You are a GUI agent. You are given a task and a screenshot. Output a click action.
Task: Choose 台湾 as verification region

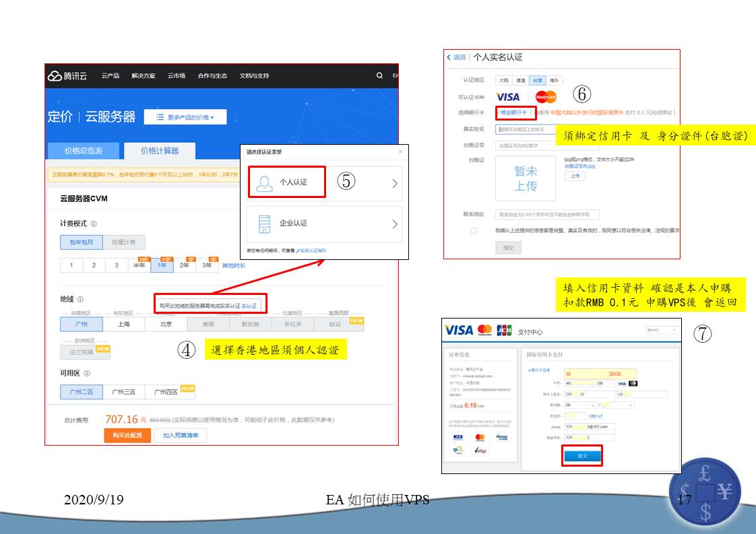pyautogui.click(x=536, y=80)
